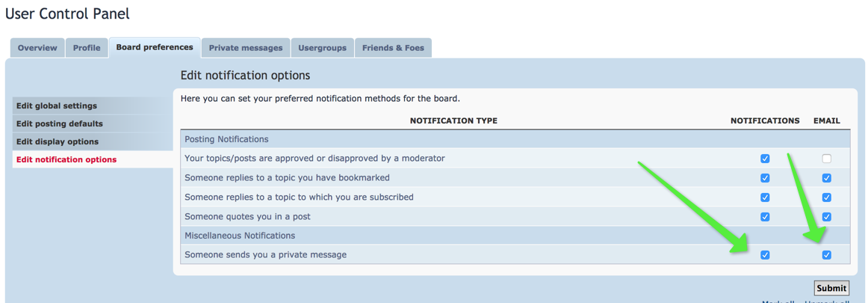This screenshot has width=868, height=303.
Task: Turn off email for private messages
Action: 826,255
